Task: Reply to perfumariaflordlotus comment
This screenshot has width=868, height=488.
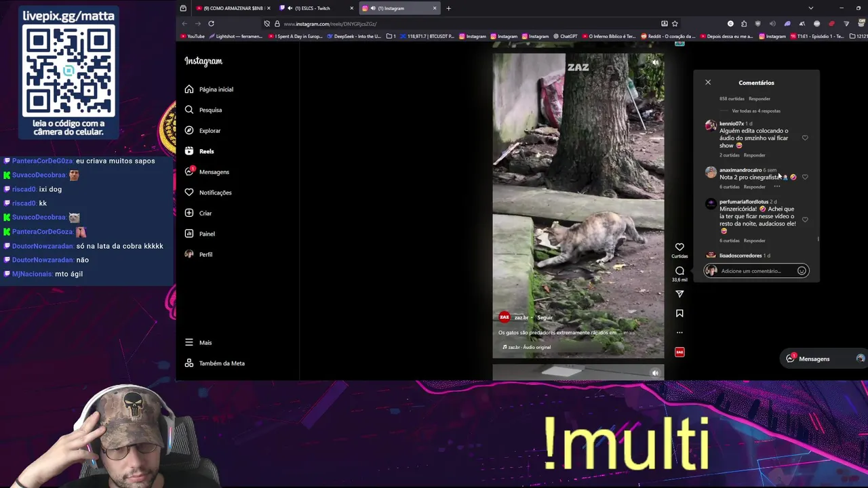Action: (754, 241)
